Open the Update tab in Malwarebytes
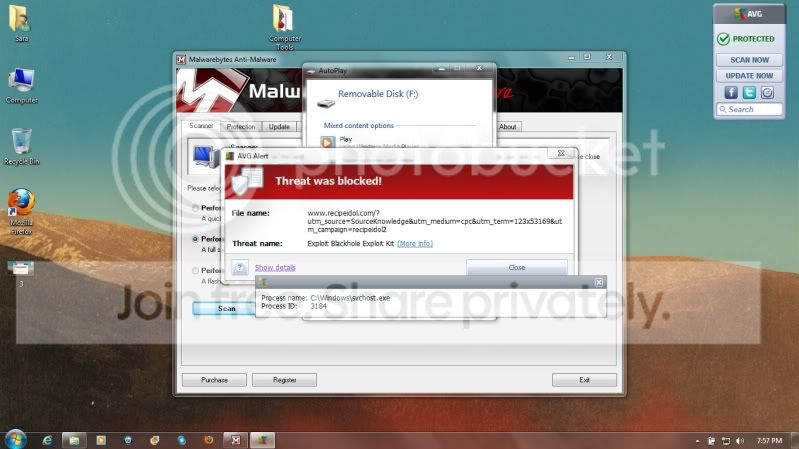Screen dimensions: 799x449 [279, 127]
